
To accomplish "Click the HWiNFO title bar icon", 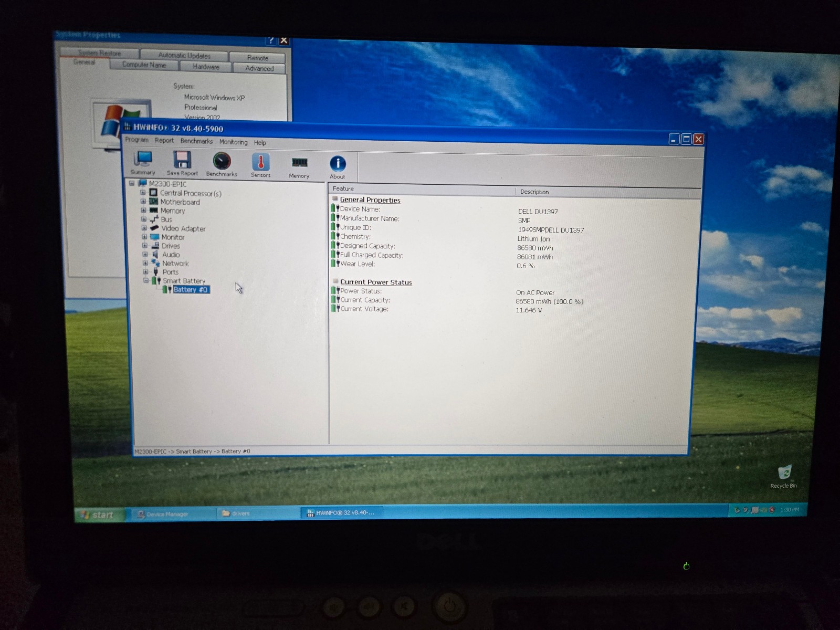I will (127, 127).
